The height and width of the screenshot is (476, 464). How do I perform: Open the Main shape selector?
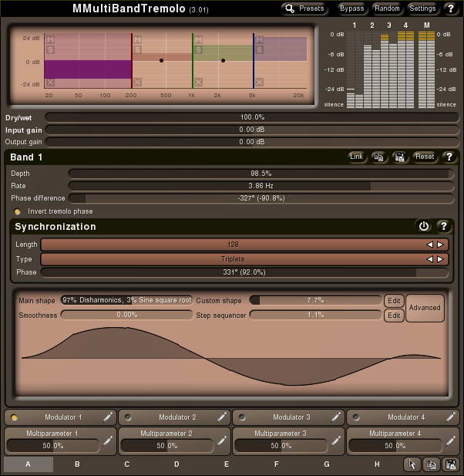coord(126,300)
